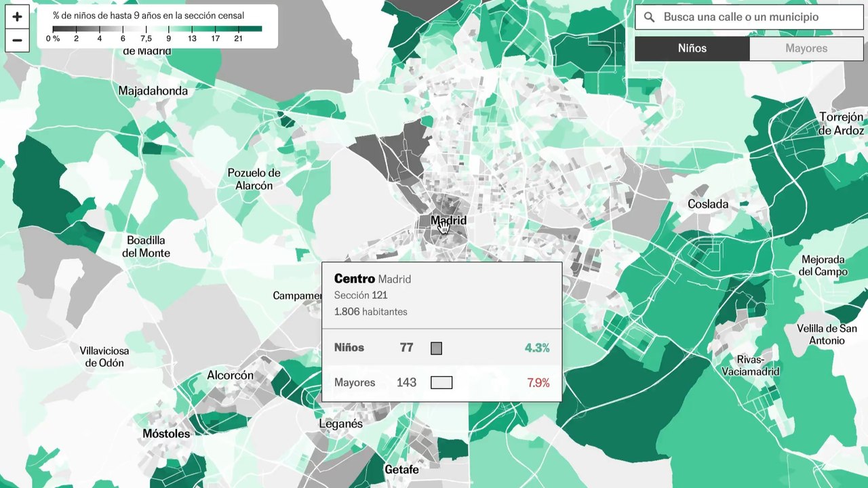Click the 7,5 legend tick value
The width and height of the screenshot is (868, 488).
click(x=146, y=39)
